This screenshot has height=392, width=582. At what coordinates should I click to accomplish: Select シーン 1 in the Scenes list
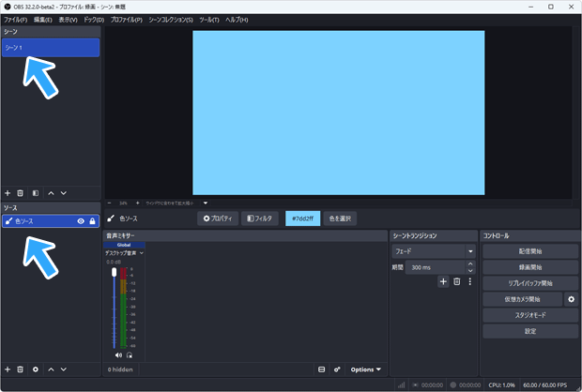pos(51,48)
